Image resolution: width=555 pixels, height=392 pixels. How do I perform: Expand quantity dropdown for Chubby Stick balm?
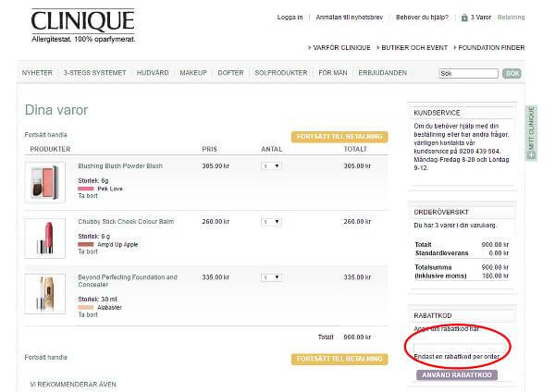pyautogui.click(x=271, y=222)
